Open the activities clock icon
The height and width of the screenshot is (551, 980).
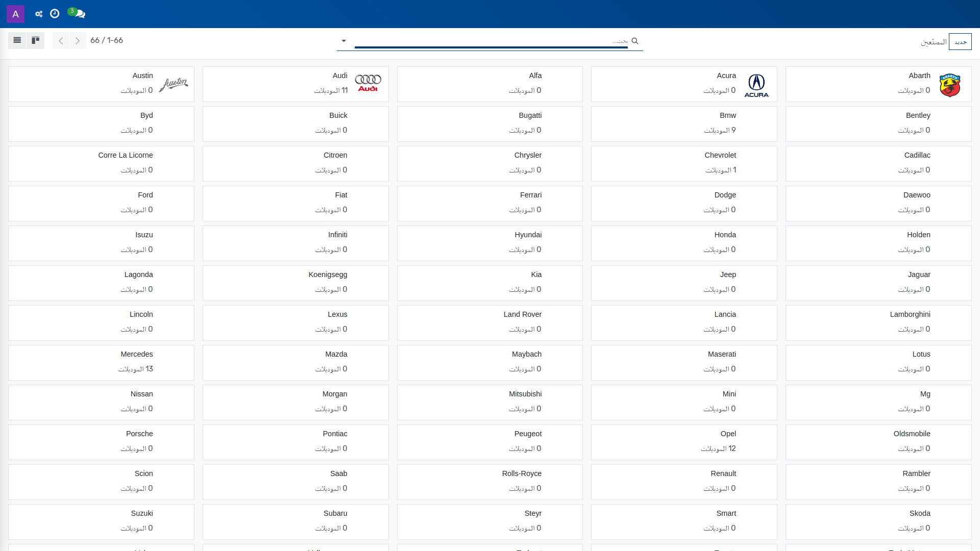[x=55, y=14]
